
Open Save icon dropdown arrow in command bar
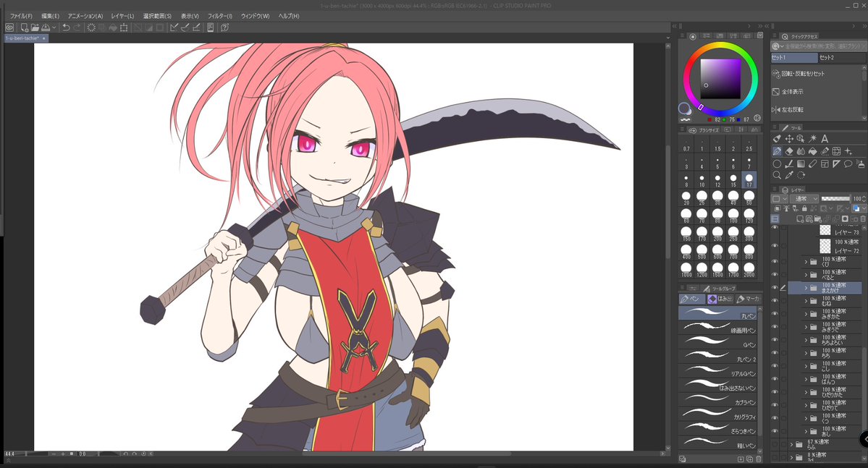[54, 27]
